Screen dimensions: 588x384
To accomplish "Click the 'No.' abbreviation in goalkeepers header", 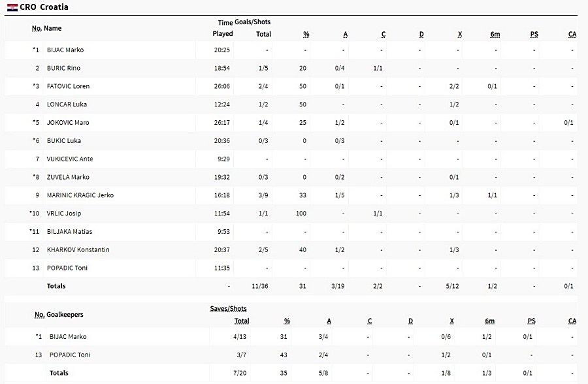I will tap(40, 315).
